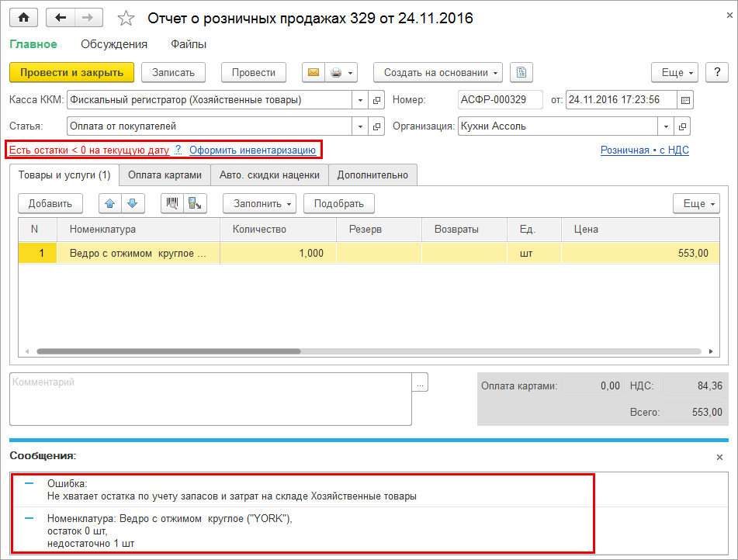Open Создать на основании dropdown
The width and height of the screenshot is (738, 560).
(x=438, y=72)
